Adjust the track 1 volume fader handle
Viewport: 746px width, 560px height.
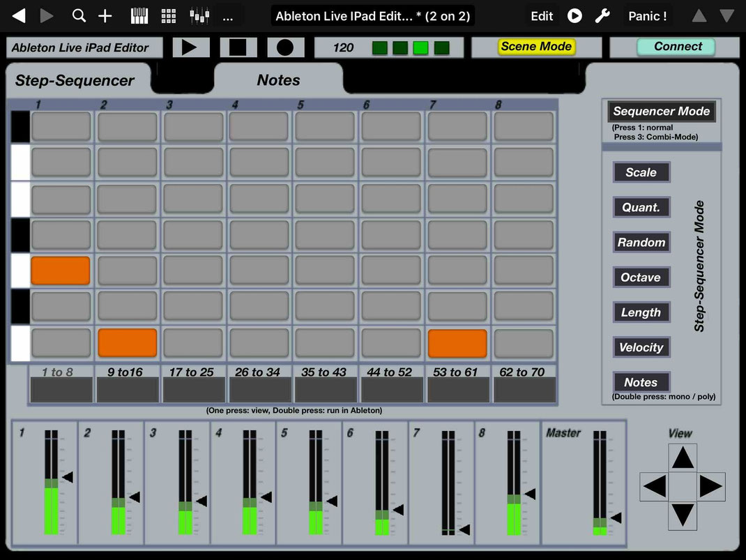coord(68,477)
